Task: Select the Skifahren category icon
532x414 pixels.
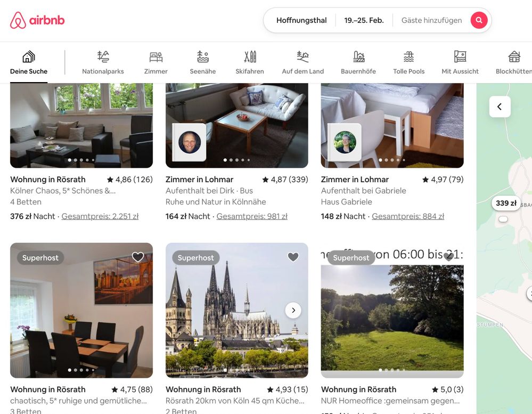Action: [250, 57]
